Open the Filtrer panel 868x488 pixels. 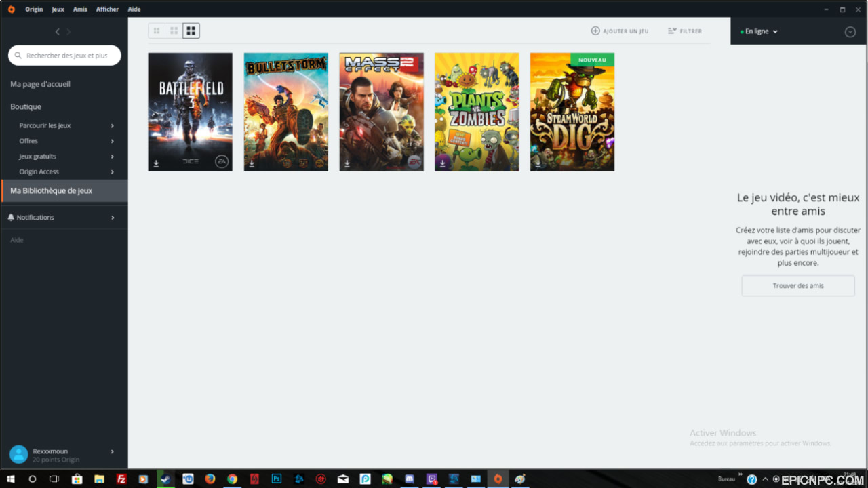click(685, 31)
